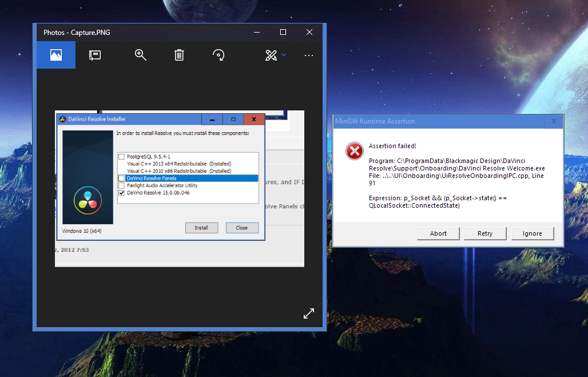
Task: Open the Photos more options ellipsis
Action: (309, 55)
